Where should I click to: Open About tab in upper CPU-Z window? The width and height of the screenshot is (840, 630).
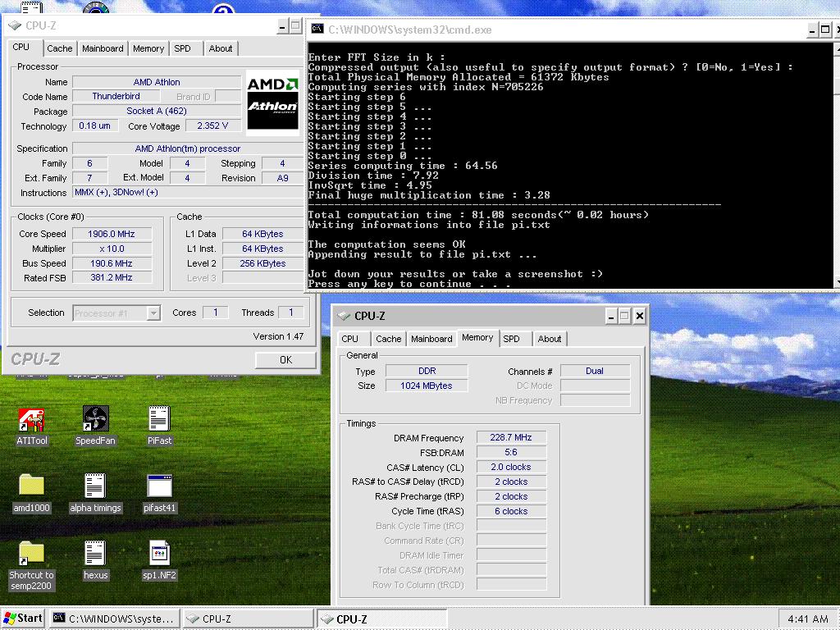coord(220,48)
